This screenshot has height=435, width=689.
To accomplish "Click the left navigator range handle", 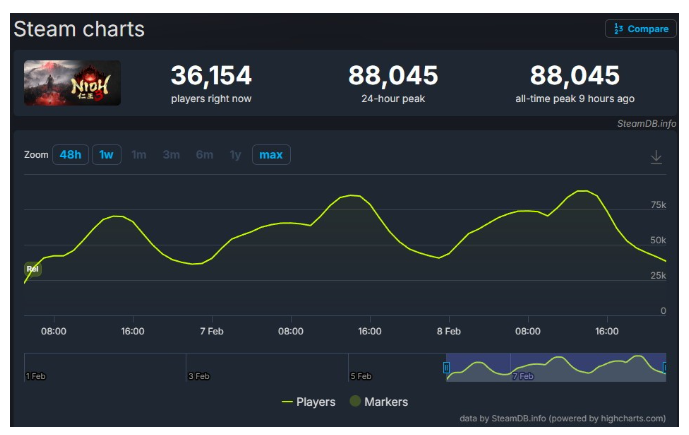I will (447, 368).
